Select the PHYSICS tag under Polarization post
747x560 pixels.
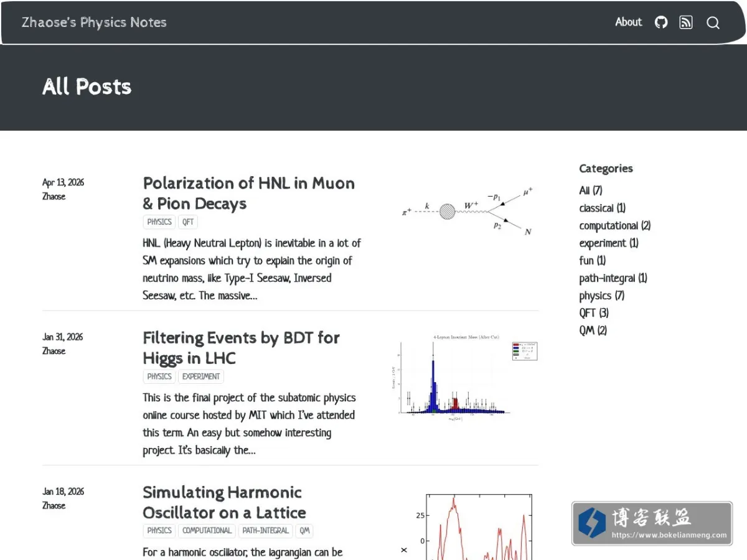[159, 222]
